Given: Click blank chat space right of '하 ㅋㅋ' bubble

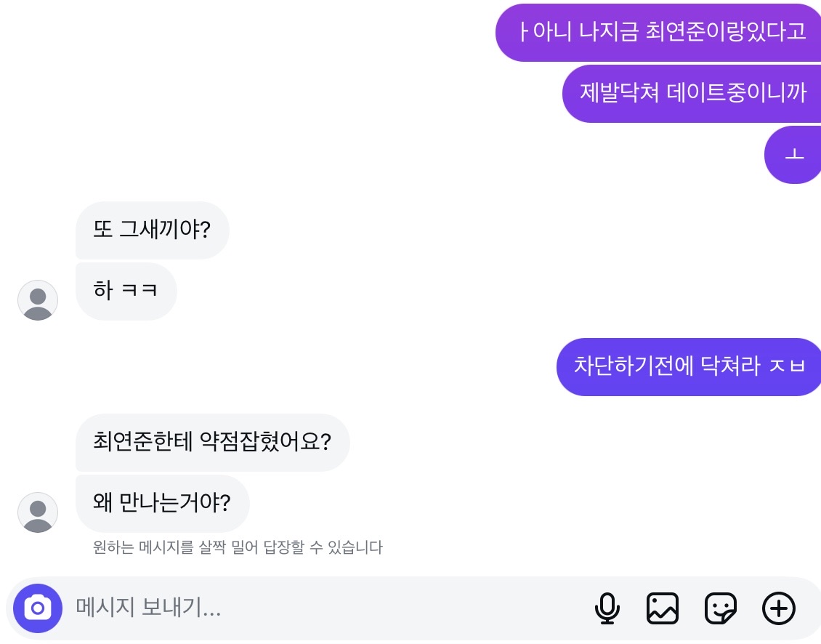Looking at the screenshot, I should click(x=436, y=291).
